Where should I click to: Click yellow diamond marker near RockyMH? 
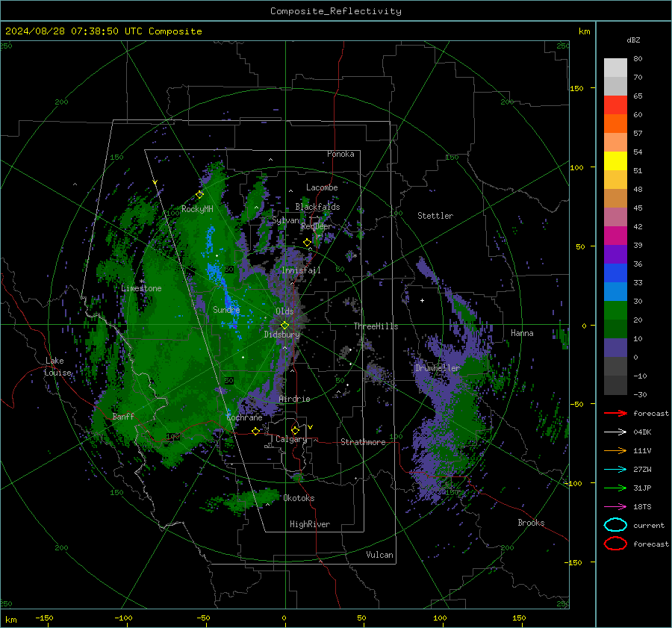tap(199, 195)
